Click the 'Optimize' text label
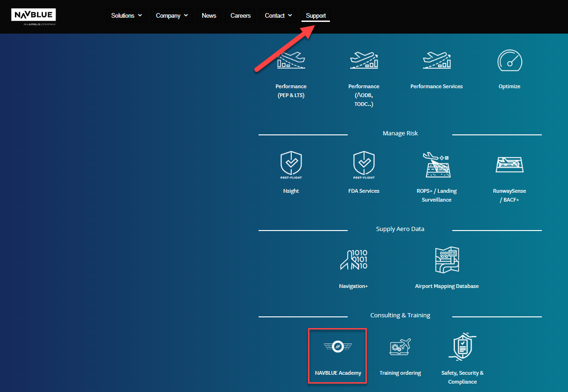The width and height of the screenshot is (568, 392). [x=509, y=86]
